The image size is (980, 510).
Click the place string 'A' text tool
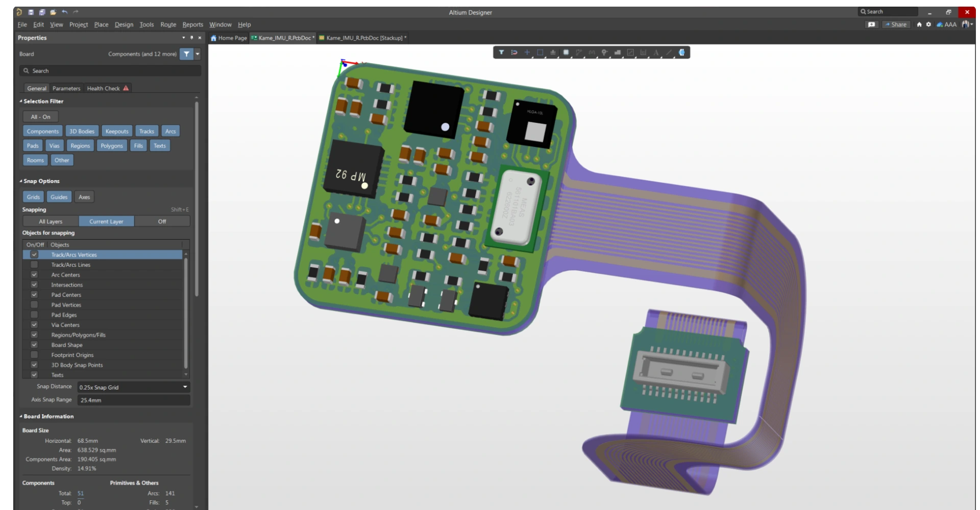656,53
